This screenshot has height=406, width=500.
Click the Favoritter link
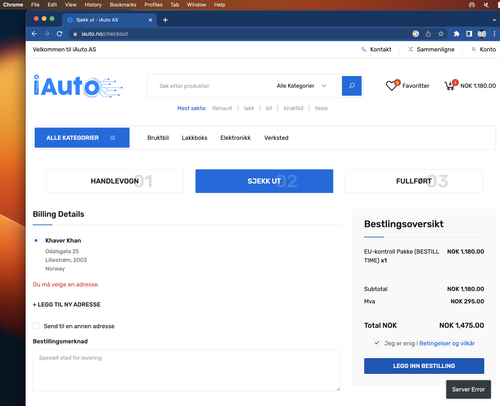click(416, 86)
